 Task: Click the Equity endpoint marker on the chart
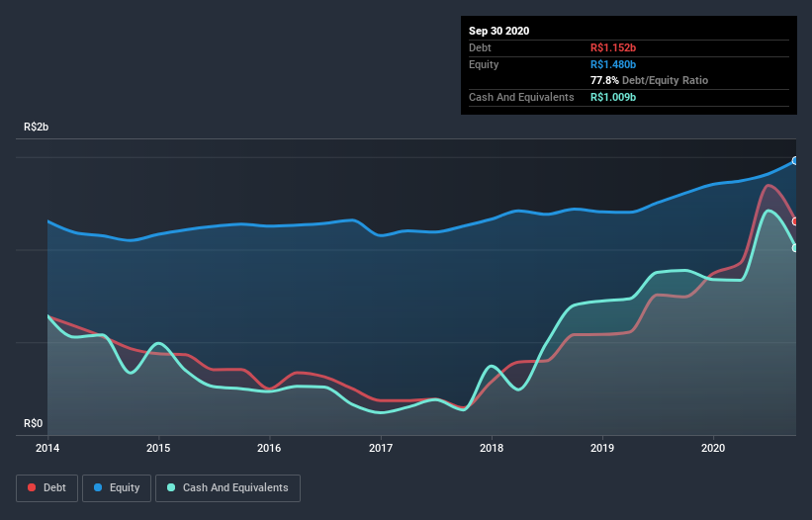point(795,161)
